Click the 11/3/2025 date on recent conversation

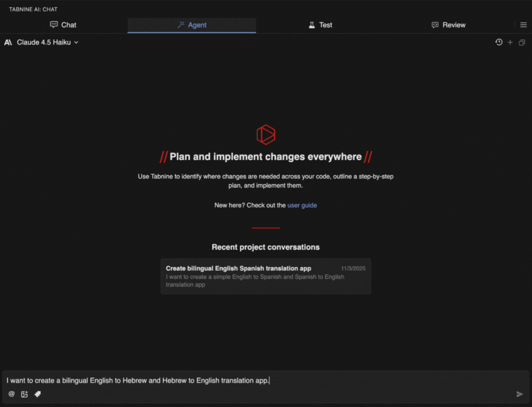coord(352,268)
